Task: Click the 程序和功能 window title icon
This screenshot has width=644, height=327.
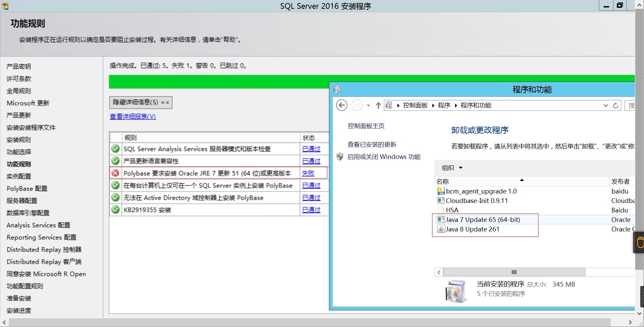Action: [337, 89]
